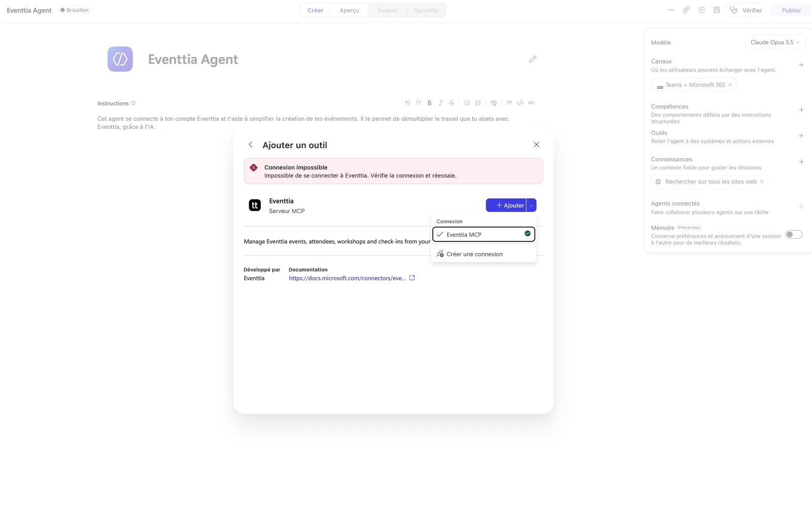This screenshot has height=514, width=812.
Task: Click the Eventtia Agent purple logo icon
Action: tap(120, 59)
